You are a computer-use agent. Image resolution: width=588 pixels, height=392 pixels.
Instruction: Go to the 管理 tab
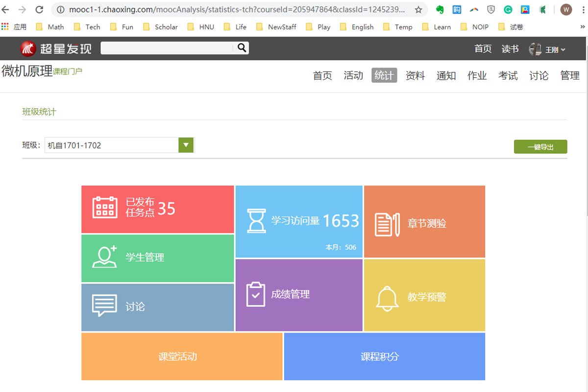pos(569,75)
